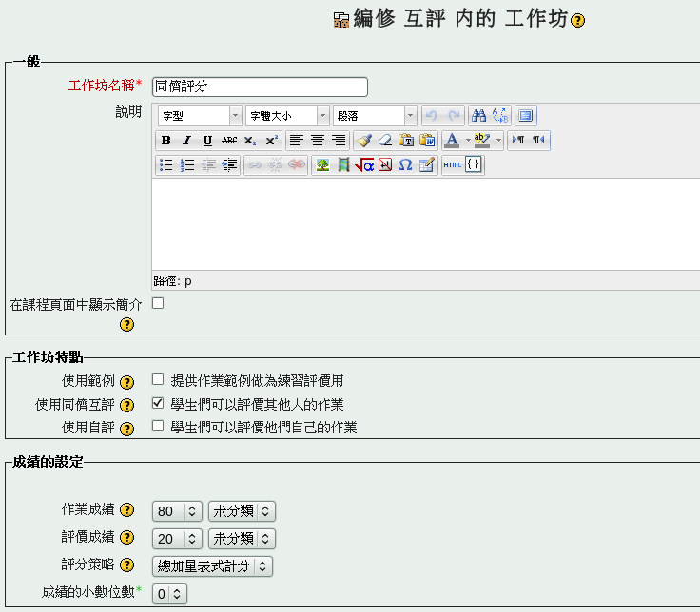
Task: Click the 工作坊名稱 name text field
Action: click(260, 86)
